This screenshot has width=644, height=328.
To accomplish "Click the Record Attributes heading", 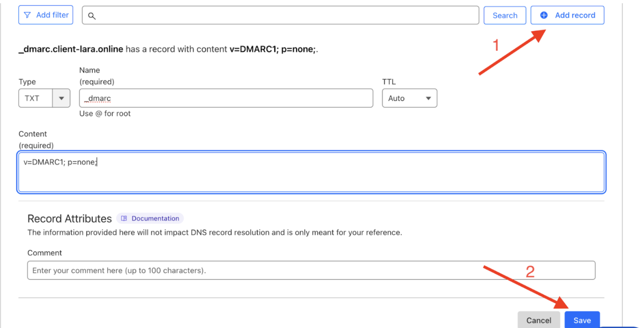I will 69,219.
